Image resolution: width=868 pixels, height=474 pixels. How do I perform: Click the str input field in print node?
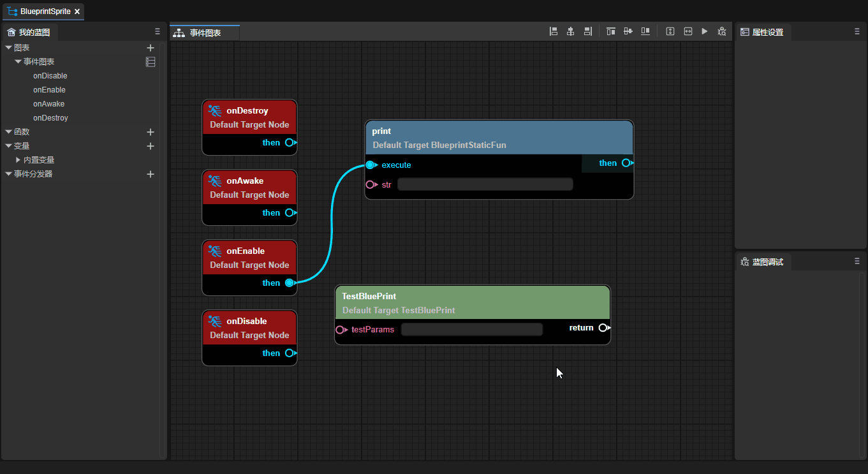(x=485, y=185)
